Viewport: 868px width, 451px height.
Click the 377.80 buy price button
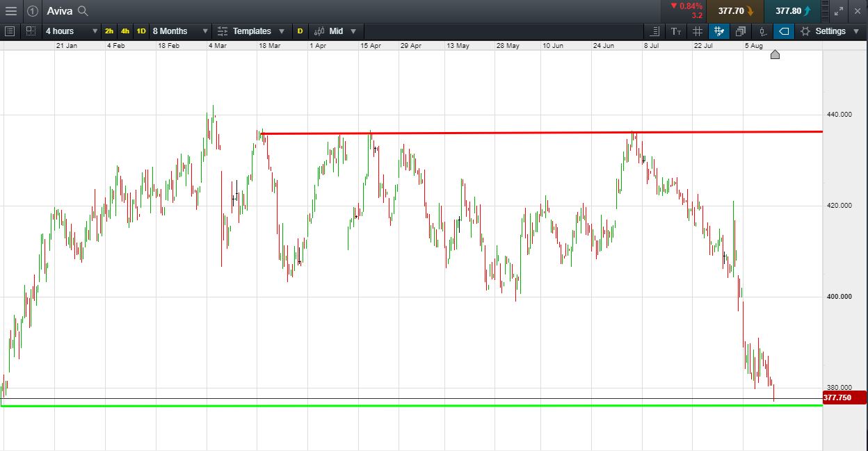[x=792, y=11]
